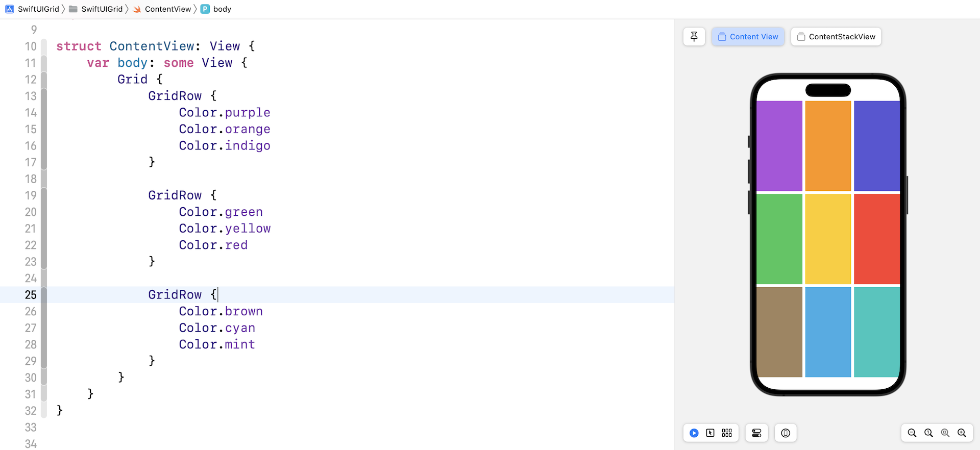Zoom preview to fit
The width and height of the screenshot is (980, 450).
945,433
